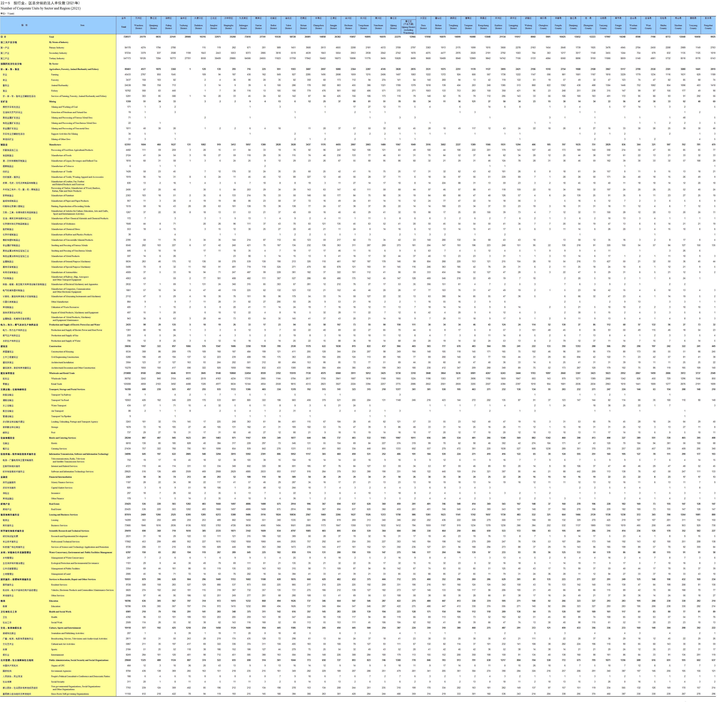Click the 'Leasing and Business Services' row label
The image size is (728, 702).
tap(64, 515)
